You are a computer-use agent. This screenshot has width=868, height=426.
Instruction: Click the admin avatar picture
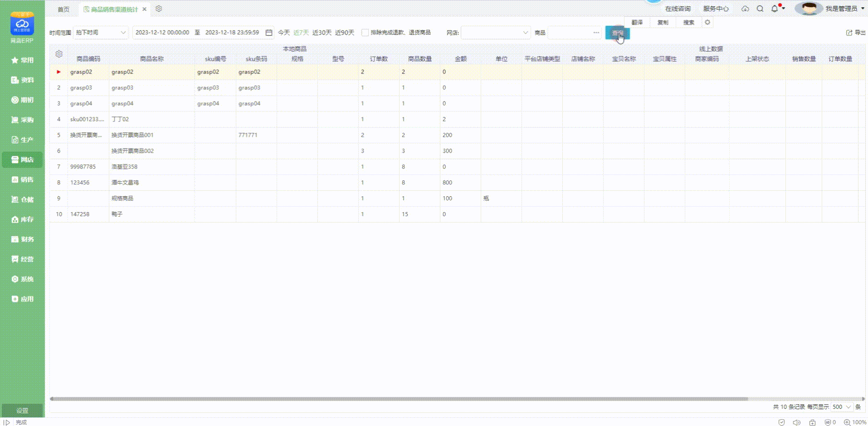click(809, 9)
